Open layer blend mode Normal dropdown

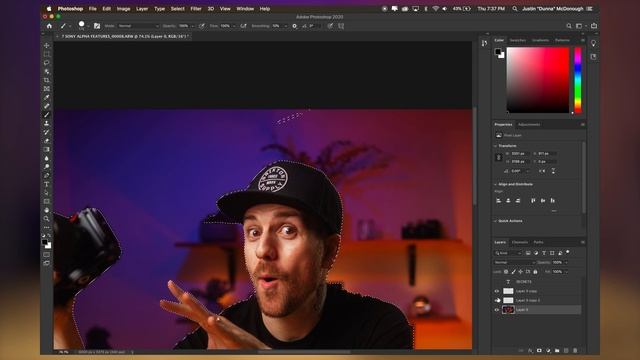(x=514, y=262)
